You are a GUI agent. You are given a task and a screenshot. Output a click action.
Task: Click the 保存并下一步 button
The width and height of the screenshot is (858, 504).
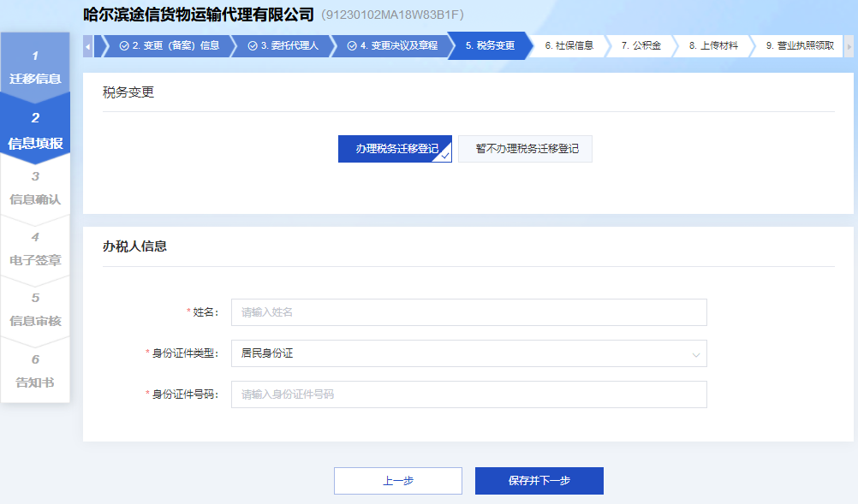[539, 481]
